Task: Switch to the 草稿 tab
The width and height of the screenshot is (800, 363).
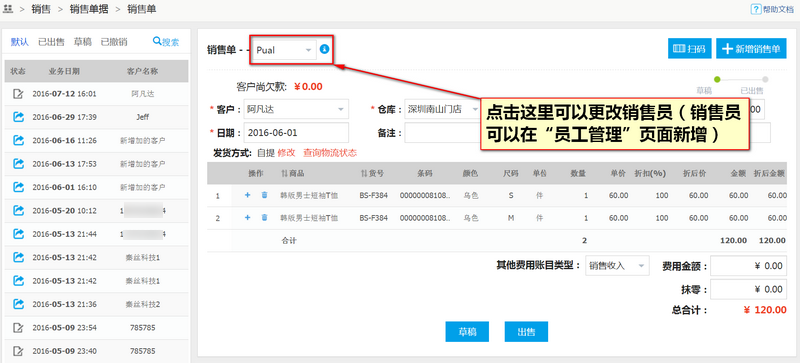Action: pos(83,42)
